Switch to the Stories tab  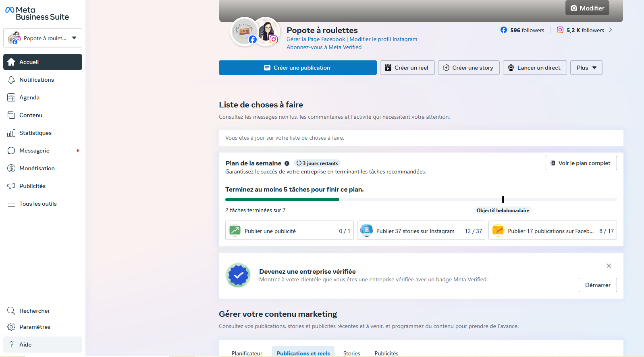[x=351, y=353]
